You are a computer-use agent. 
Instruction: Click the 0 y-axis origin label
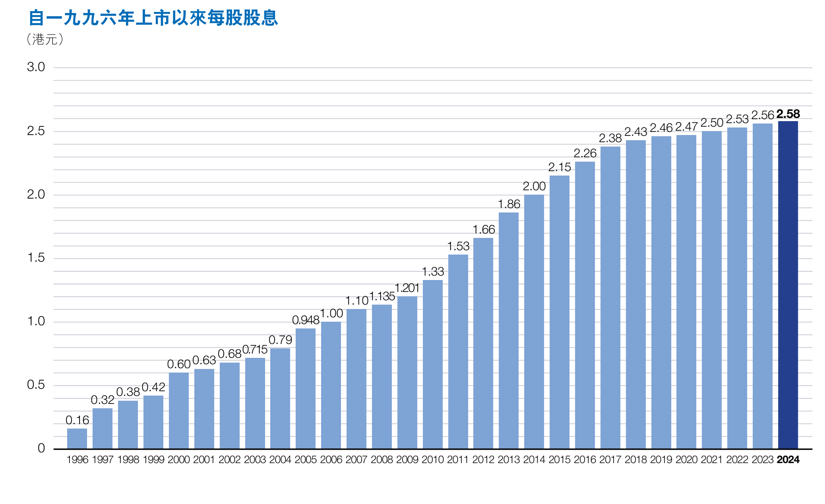pos(41,448)
